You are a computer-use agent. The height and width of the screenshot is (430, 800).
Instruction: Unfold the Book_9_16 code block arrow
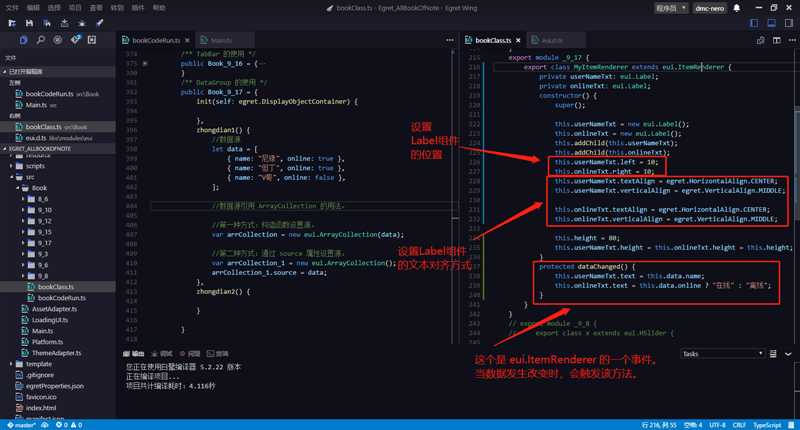(145, 64)
